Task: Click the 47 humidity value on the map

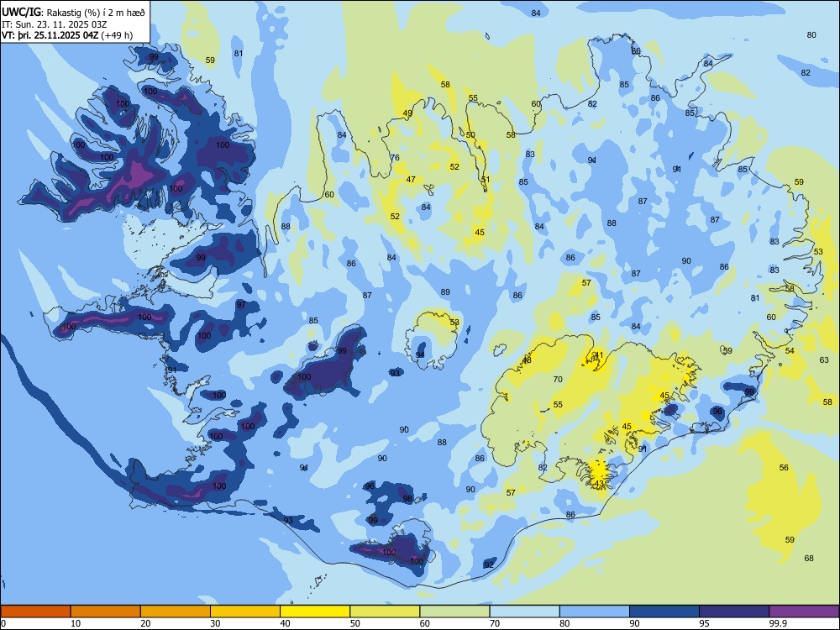Action: click(411, 180)
